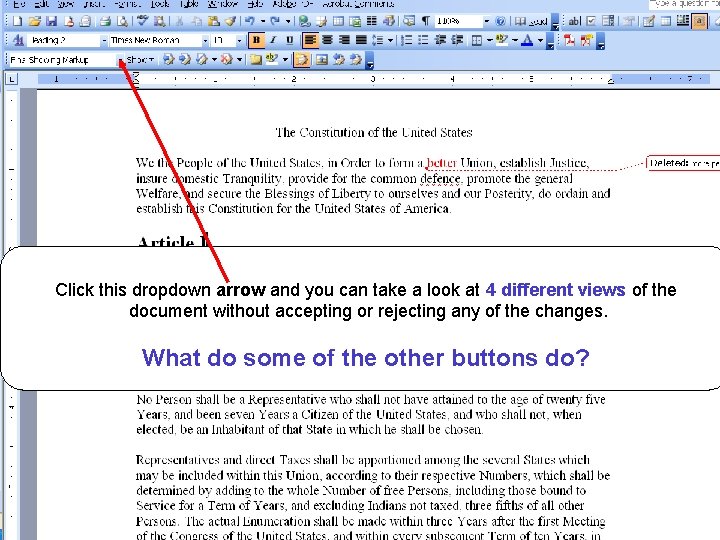Insert a new comment with the note icon
This screenshot has width=720, height=540.
tap(256, 60)
